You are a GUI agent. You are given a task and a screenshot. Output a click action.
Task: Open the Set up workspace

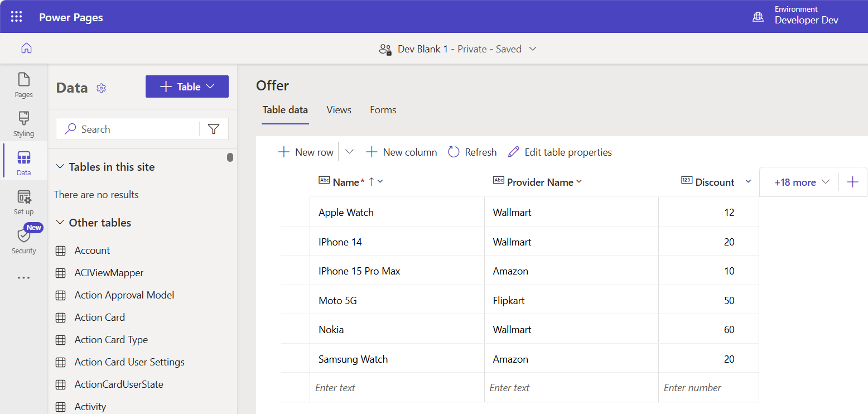click(x=23, y=202)
